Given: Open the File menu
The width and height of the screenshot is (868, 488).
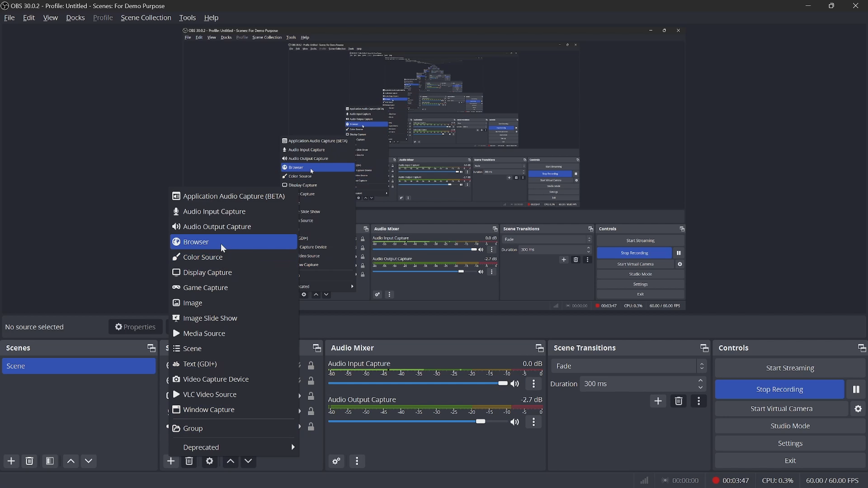Looking at the screenshot, I should point(9,18).
